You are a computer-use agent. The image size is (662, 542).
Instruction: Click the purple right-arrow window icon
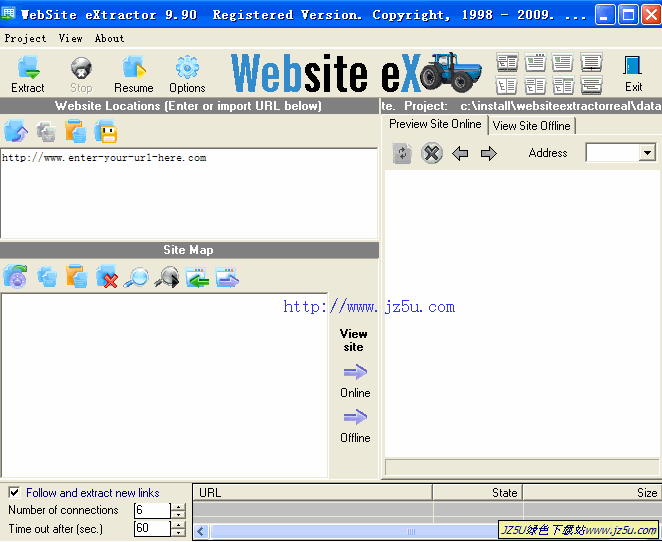coord(227,278)
